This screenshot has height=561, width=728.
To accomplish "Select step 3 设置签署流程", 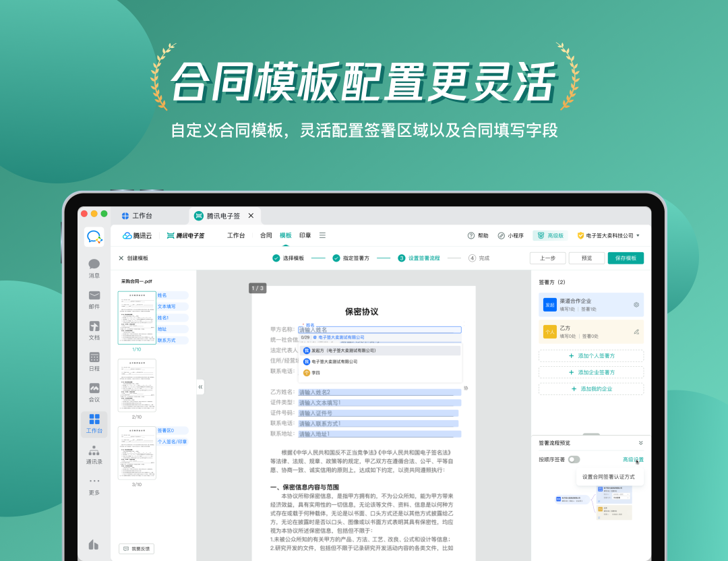I will click(x=419, y=258).
